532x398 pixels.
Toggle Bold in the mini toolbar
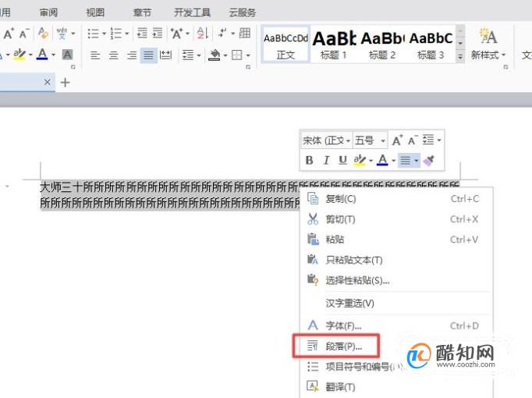[309, 160]
